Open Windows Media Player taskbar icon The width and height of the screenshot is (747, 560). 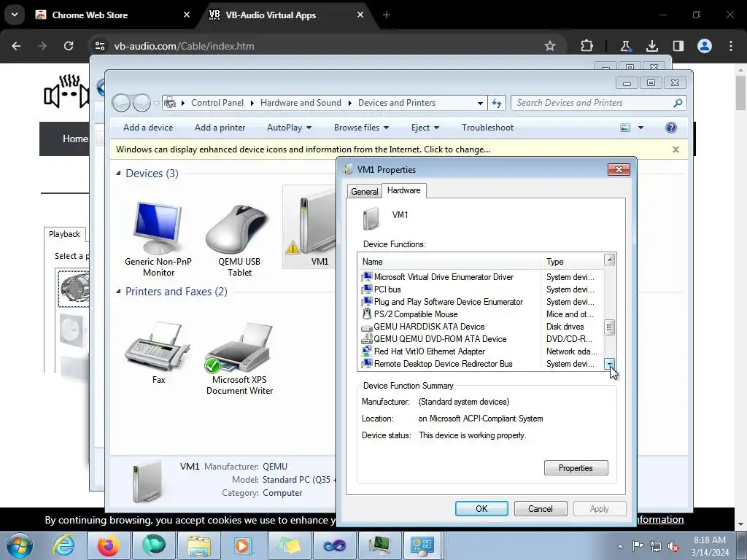tap(243, 545)
